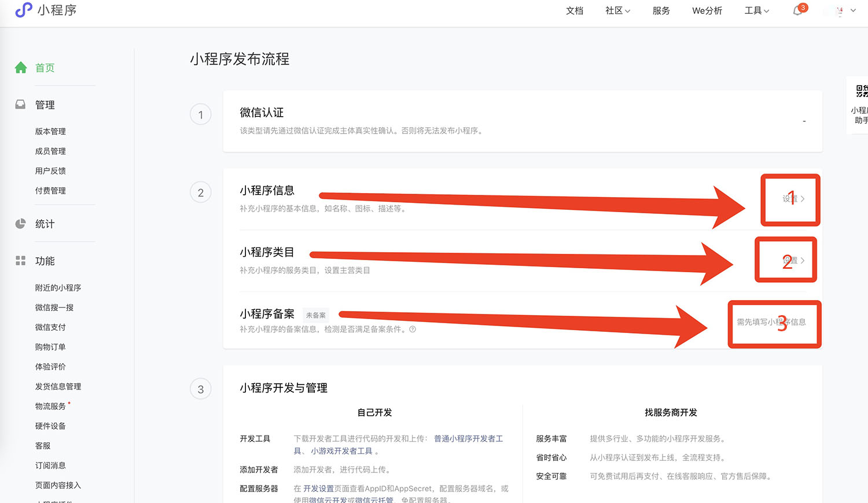Click the 统计 pie chart icon

(20, 224)
